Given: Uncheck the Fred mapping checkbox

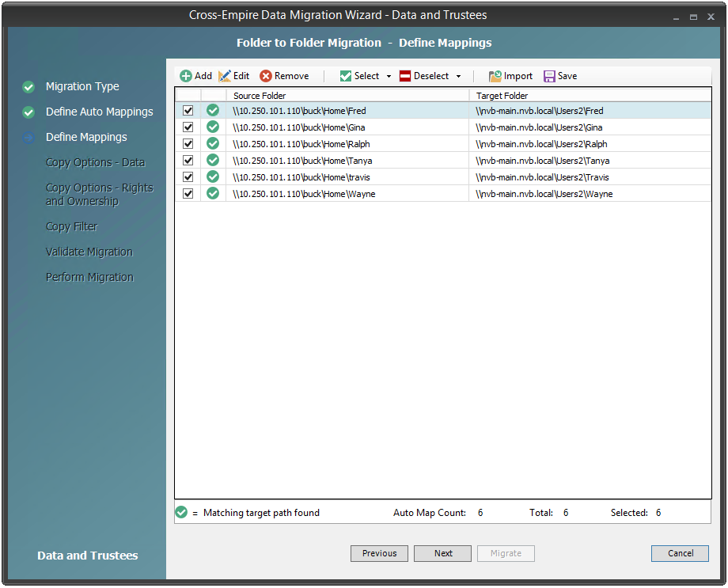Looking at the screenshot, I should [188, 111].
